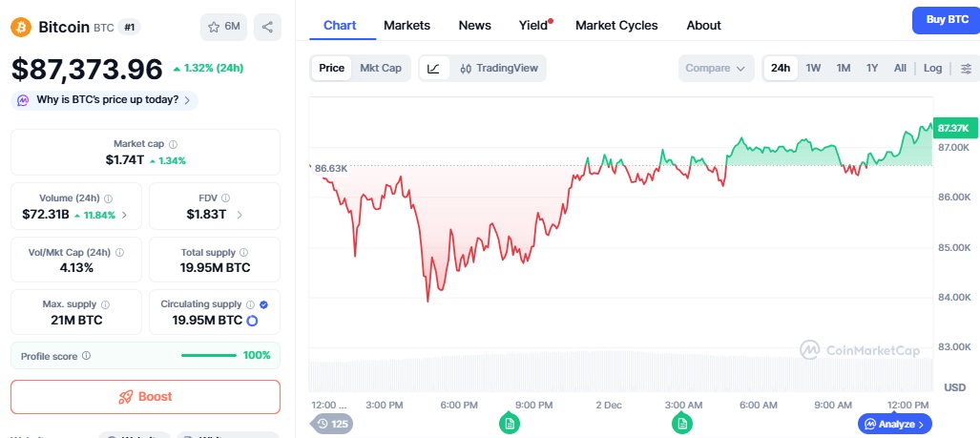Expand the Compare dropdown
This screenshot has width=980, height=438.
click(x=716, y=68)
